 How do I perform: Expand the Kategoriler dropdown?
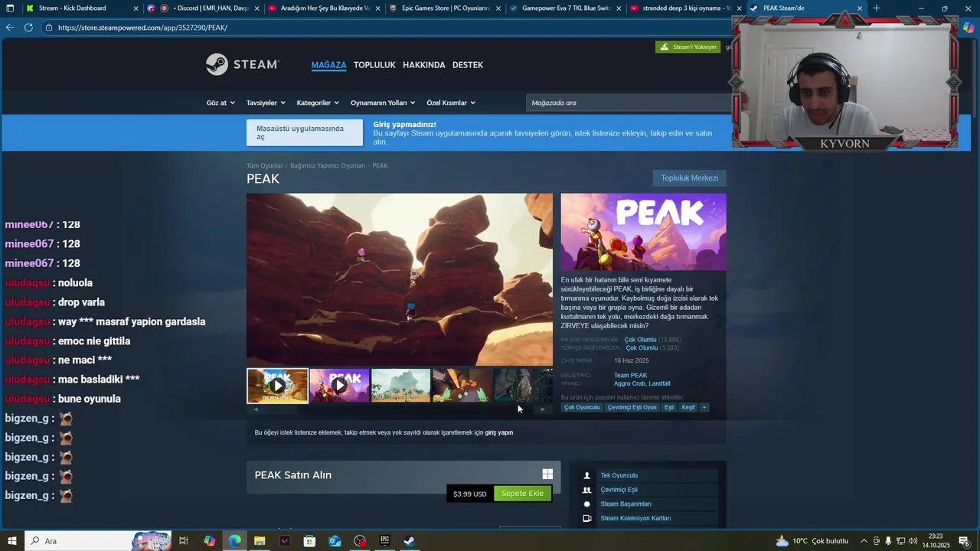pos(317,103)
